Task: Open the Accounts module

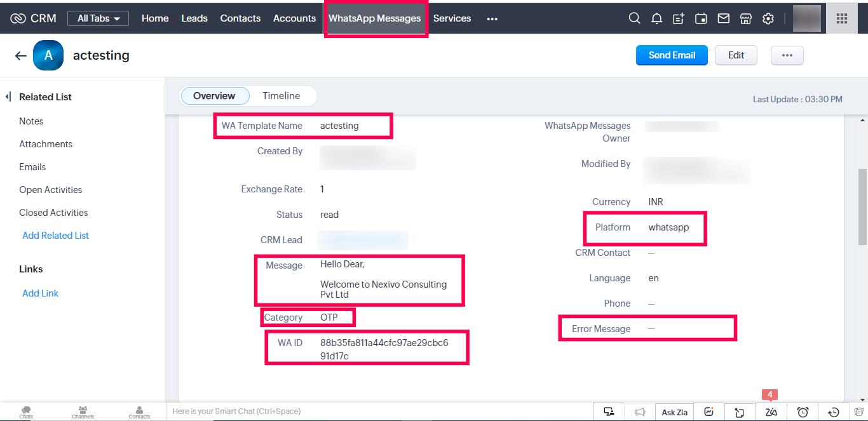Action: pos(294,18)
